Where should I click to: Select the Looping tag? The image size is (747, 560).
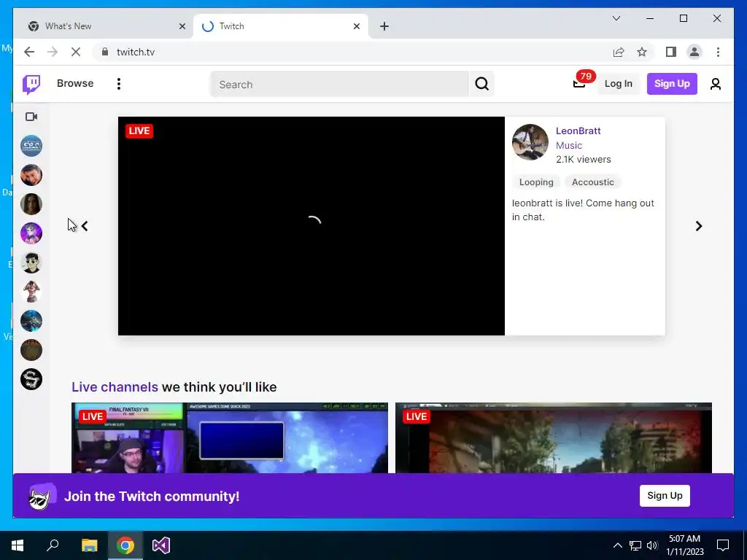coord(536,182)
